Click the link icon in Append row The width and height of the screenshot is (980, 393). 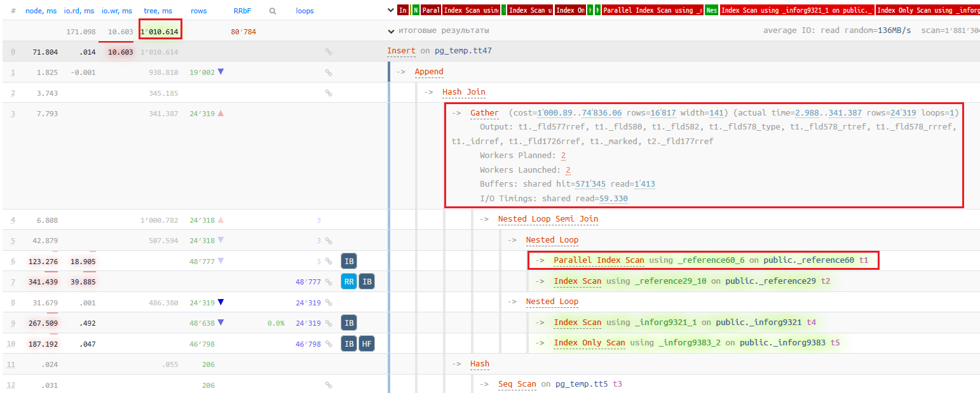click(329, 72)
